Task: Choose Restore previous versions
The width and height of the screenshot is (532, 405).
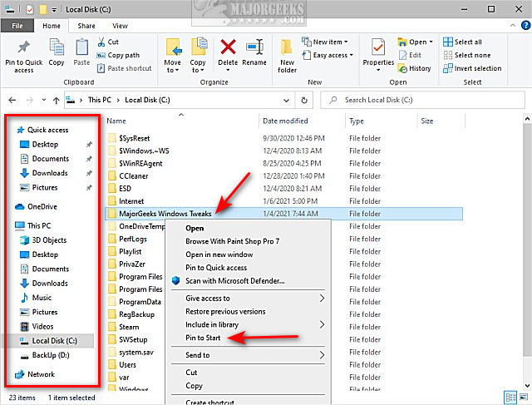Action: coord(225,312)
